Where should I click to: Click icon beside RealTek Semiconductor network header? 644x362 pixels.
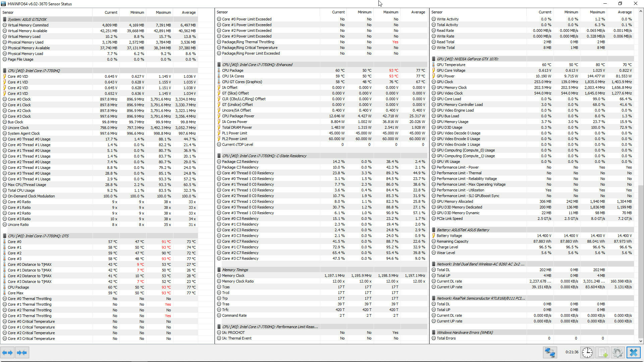[x=434, y=298]
